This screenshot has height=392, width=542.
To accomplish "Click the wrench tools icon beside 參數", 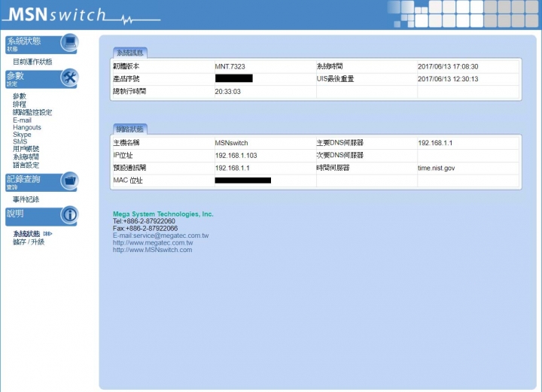I will tap(69, 77).
